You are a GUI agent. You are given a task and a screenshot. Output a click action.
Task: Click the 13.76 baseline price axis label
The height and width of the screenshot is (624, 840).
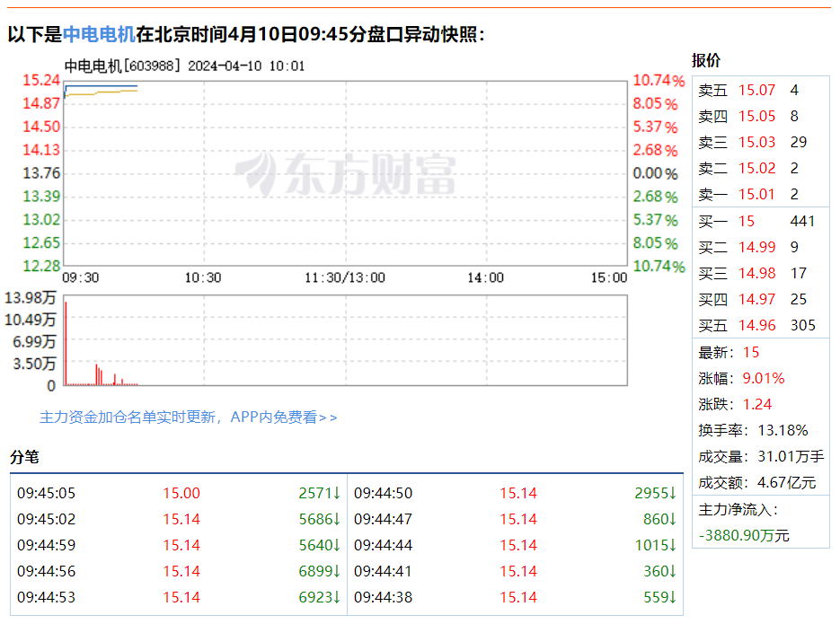coord(41,173)
